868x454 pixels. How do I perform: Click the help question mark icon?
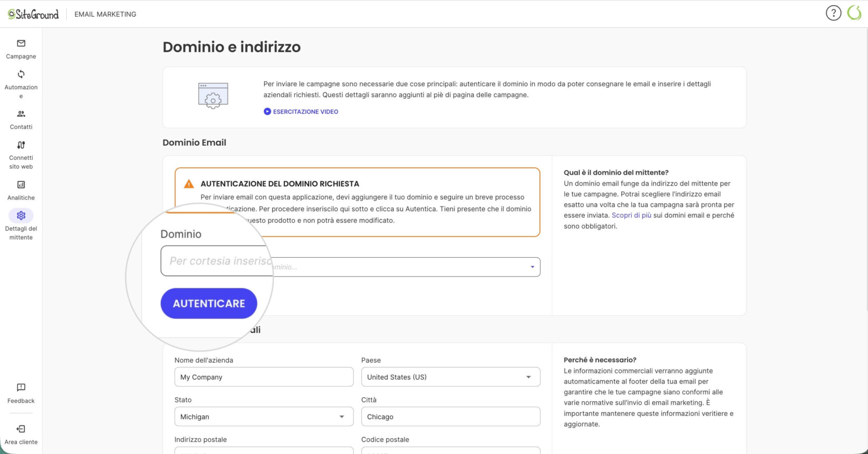833,13
